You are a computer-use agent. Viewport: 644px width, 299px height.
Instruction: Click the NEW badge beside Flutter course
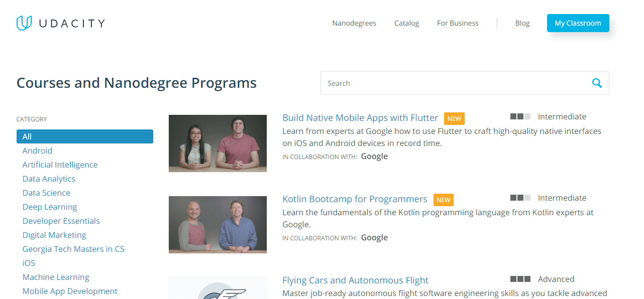pyautogui.click(x=454, y=118)
